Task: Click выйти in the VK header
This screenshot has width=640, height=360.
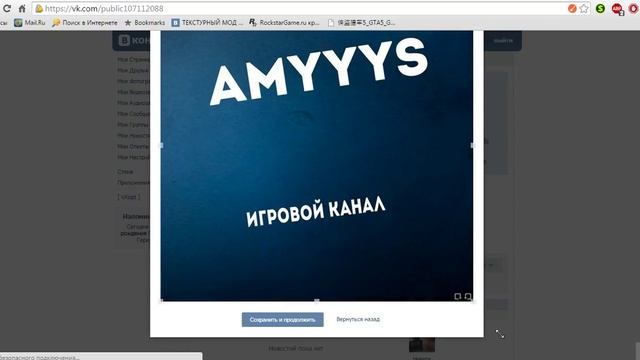Action: coord(503,40)
